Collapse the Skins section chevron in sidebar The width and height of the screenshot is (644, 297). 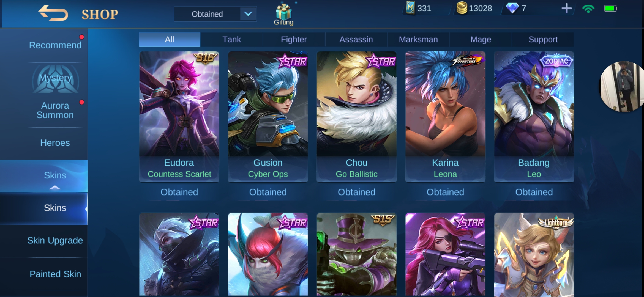coord(55,188)
